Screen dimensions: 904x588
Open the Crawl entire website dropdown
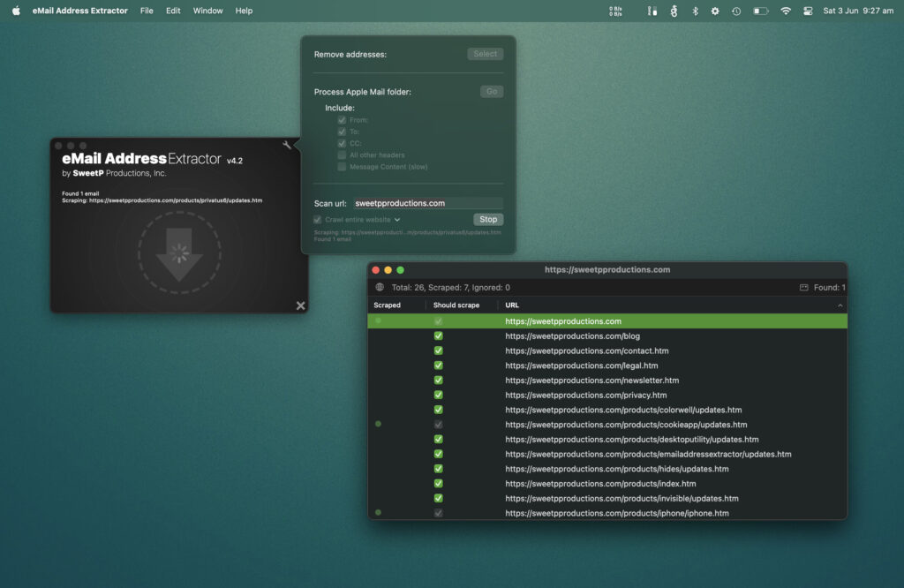(397, 219)
